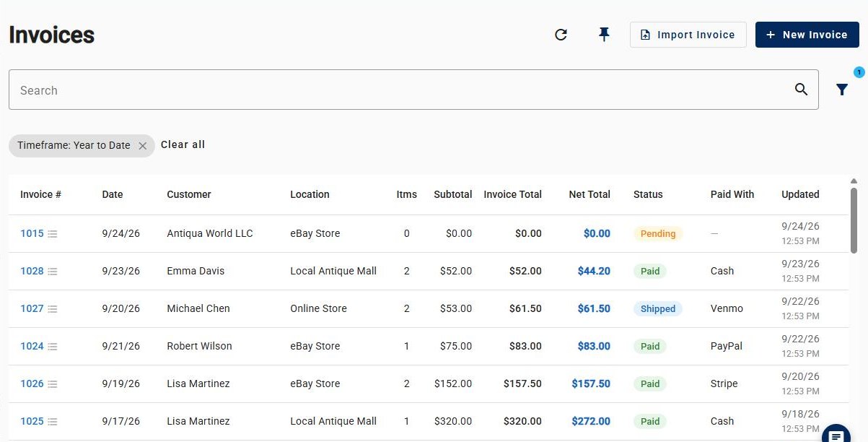Open the filter funnel icon
Screen dimensions: 868x442
[x=842, y=90]
